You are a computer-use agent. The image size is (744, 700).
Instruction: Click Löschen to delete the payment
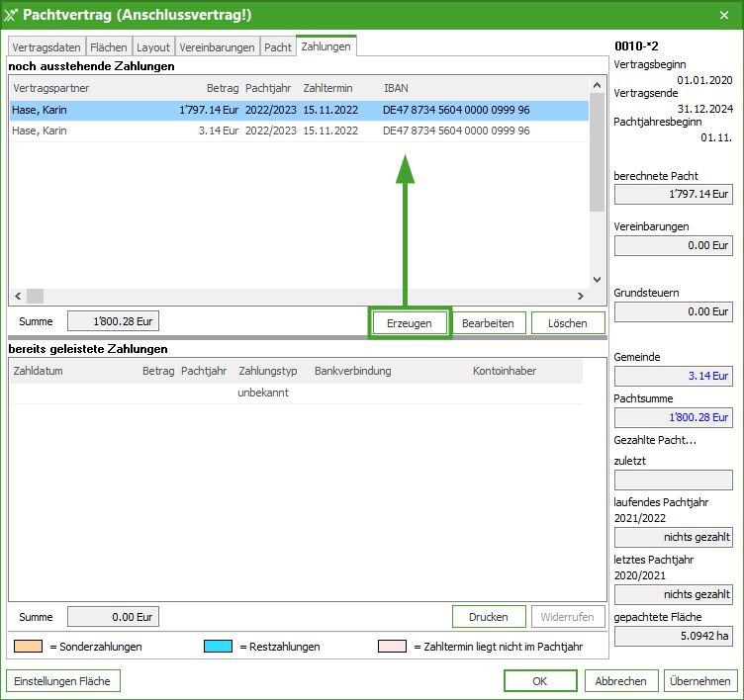point(568,323)
